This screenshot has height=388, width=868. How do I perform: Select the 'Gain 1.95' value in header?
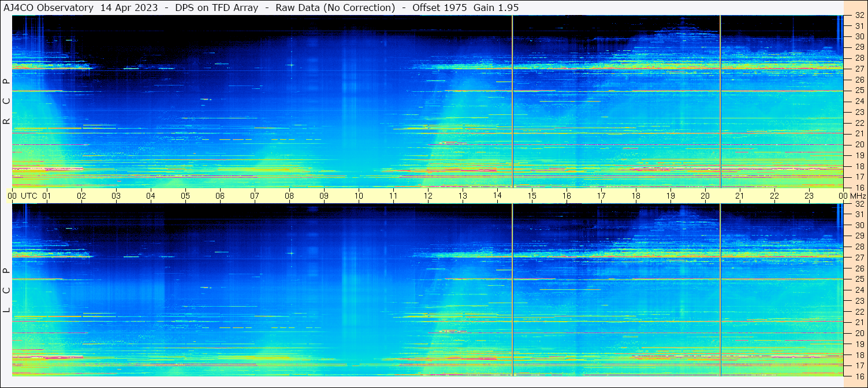[496, 8]
